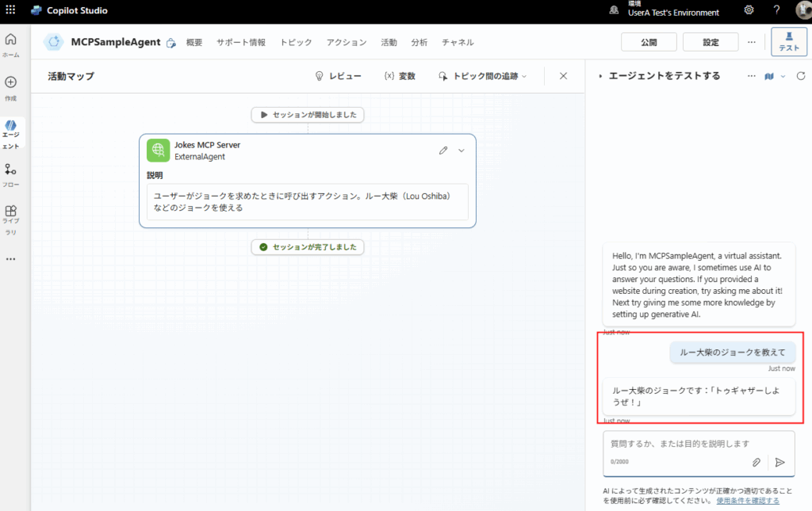Go to Home in left sidebar

10,45
